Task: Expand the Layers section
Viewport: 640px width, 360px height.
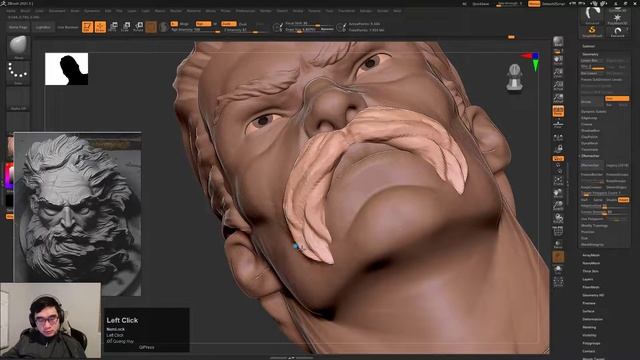Action: click(588, 279)
